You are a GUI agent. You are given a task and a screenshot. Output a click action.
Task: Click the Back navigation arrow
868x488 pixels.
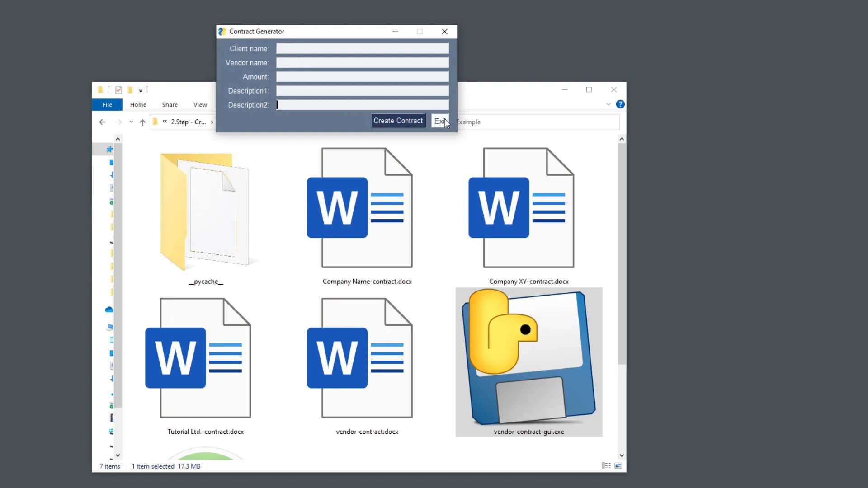(x=103, y=122)
